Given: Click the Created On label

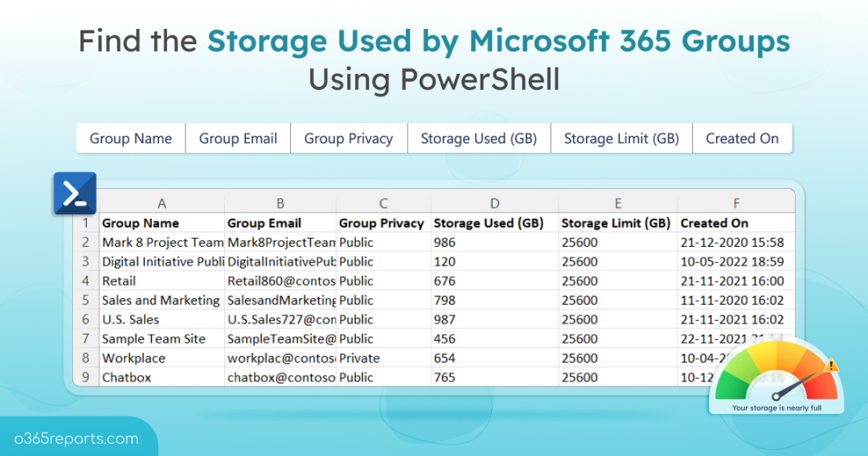Looking at the screenshot, I should (742, 138).
